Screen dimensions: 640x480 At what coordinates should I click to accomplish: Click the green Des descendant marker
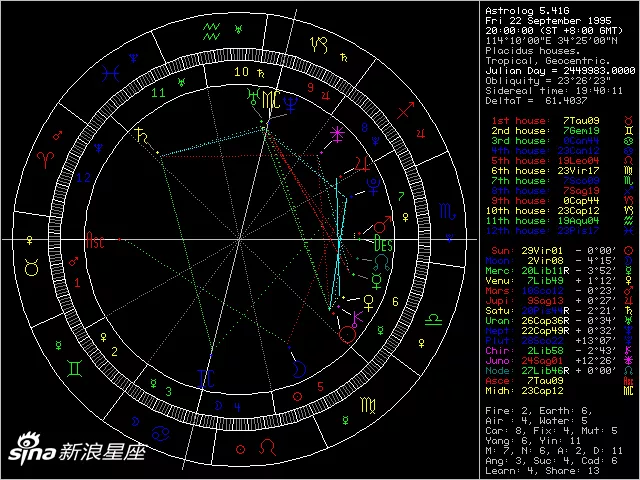point(383,243)
